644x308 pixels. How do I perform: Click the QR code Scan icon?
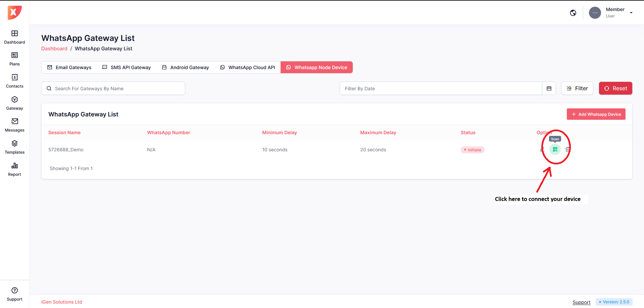click(x=555, y=149)
